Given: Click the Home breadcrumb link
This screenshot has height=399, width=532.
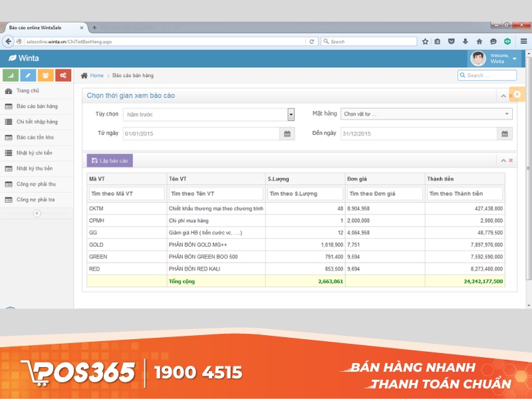Looking at the screenshot, I should pos(96,75).
